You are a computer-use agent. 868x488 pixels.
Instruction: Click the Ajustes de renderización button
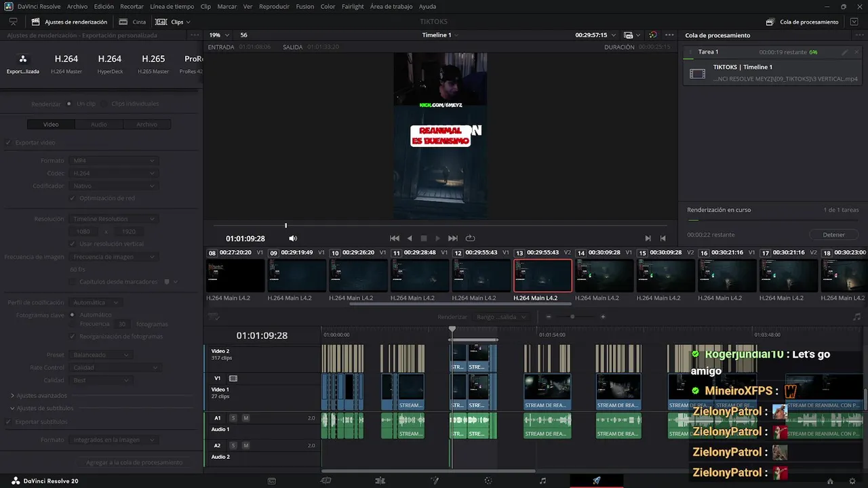click(70, 22)
